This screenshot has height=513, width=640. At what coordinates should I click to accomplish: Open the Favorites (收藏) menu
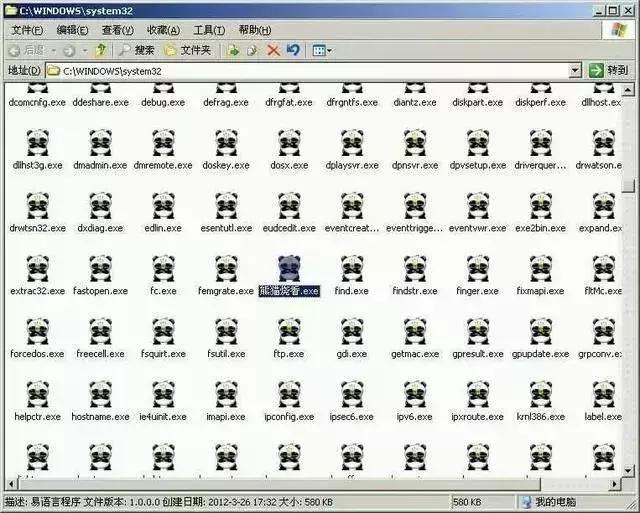point(163,30)
